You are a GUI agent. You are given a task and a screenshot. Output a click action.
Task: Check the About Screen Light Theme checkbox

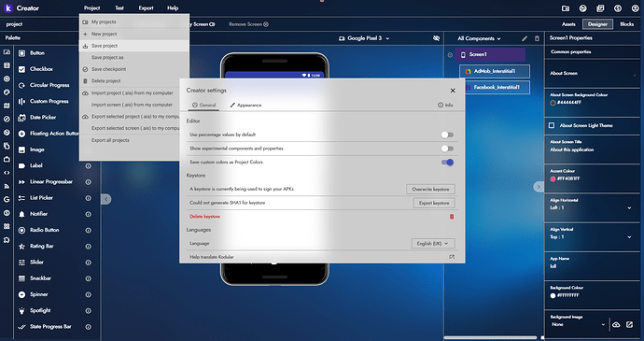click(x=552, y=125)
